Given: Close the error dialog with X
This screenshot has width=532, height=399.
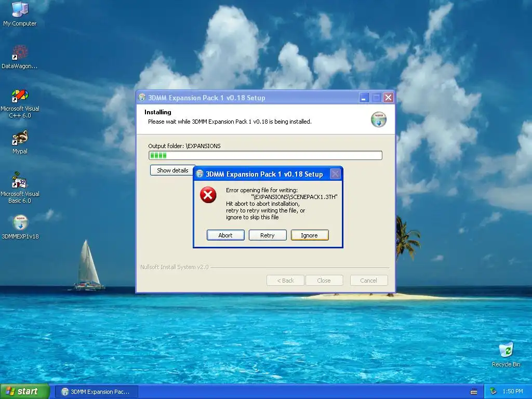Looking at the screenshot, I should click(335, 174).
